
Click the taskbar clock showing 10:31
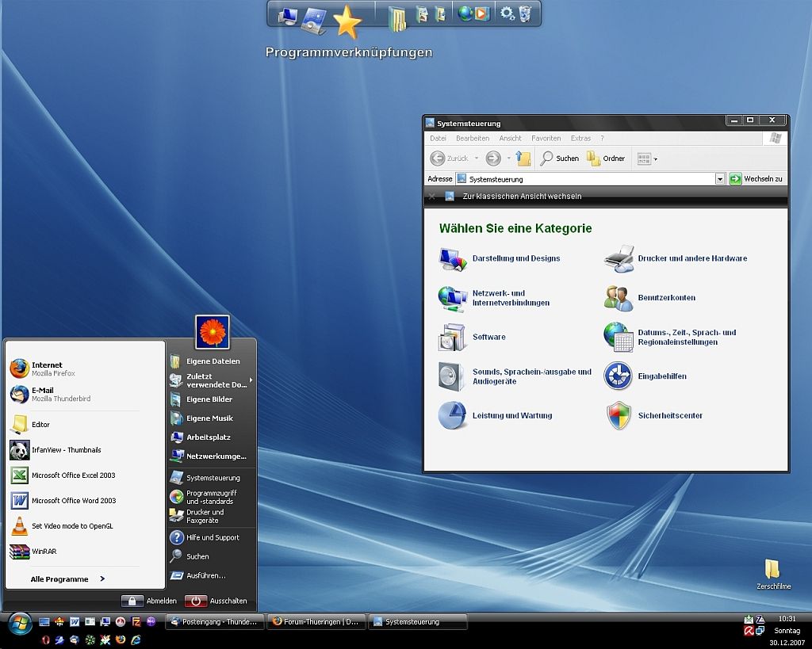click(787, 618)
